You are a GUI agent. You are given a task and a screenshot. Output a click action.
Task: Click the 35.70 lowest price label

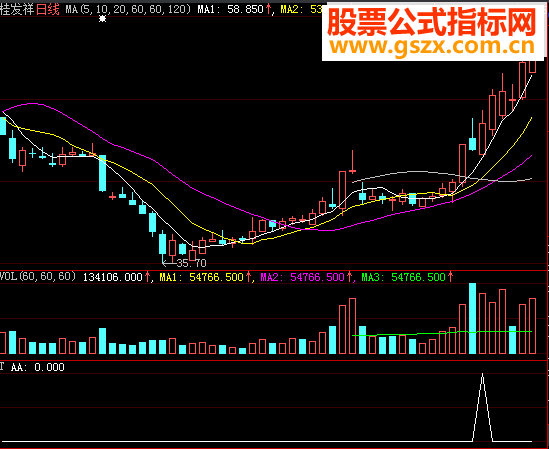coord(191,263)
